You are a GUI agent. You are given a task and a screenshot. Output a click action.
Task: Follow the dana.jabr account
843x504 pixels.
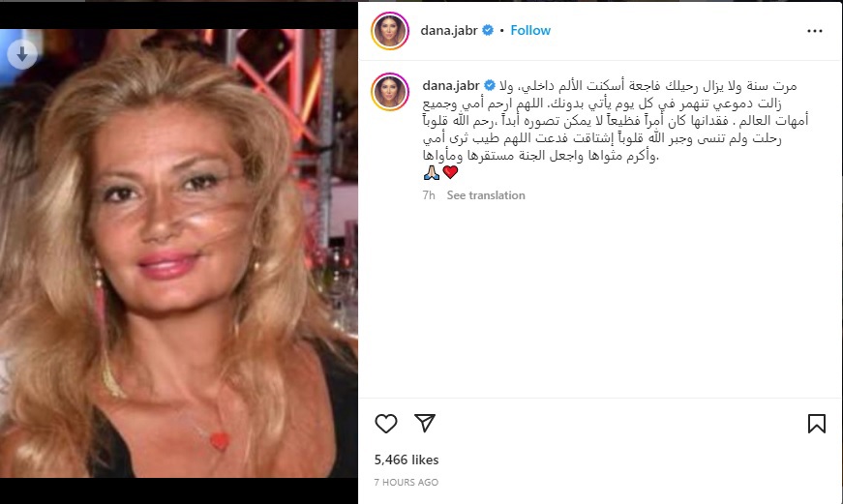click(530, 31)
